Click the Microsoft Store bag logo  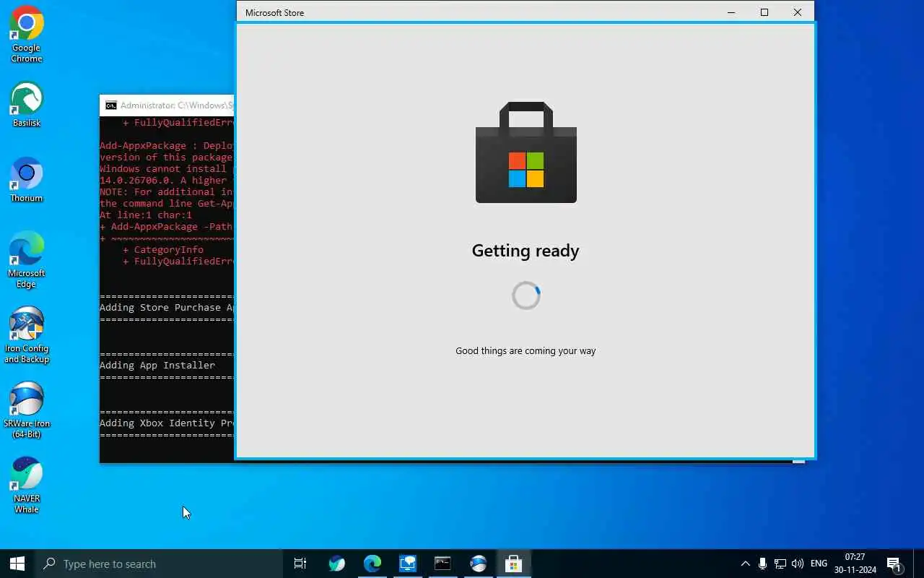(x=526, y=152)
